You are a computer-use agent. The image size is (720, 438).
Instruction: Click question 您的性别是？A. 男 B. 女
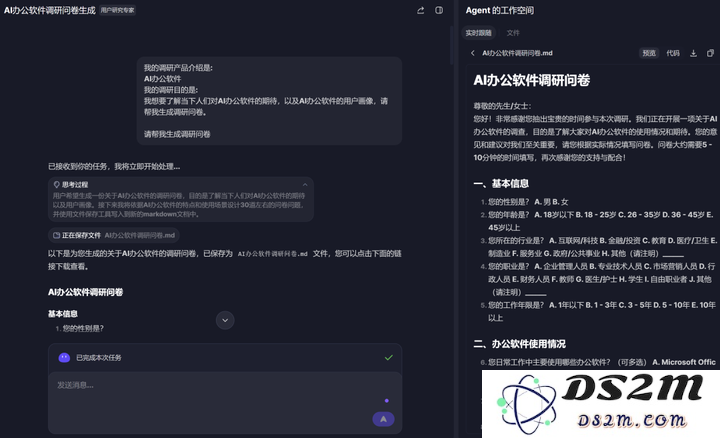tap(528, 202)
